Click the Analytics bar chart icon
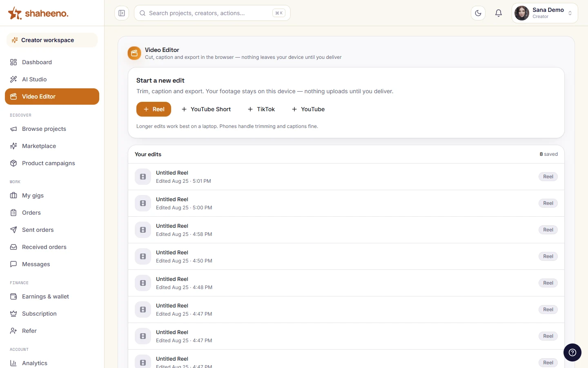Screen dimensions: 588x368 pyautogui.click(x=13, y=363)
